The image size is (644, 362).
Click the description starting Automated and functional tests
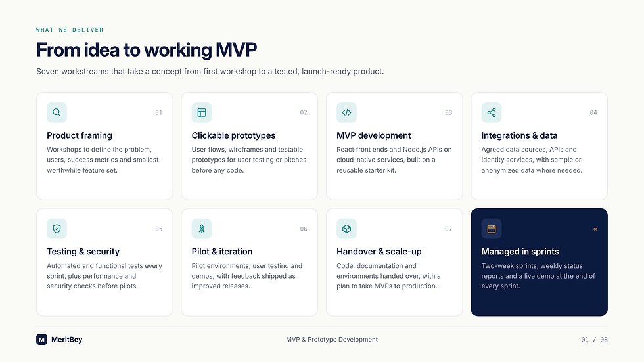click(104, 276)
